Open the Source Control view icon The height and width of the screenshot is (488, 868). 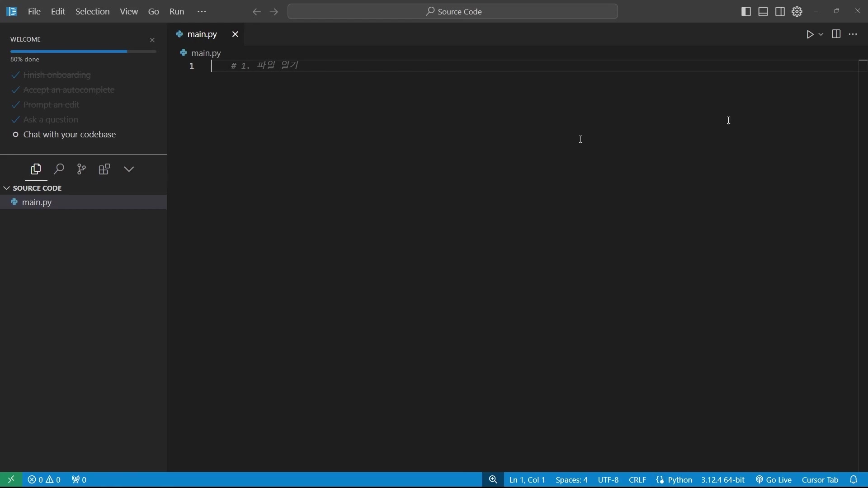click(81, 169)
